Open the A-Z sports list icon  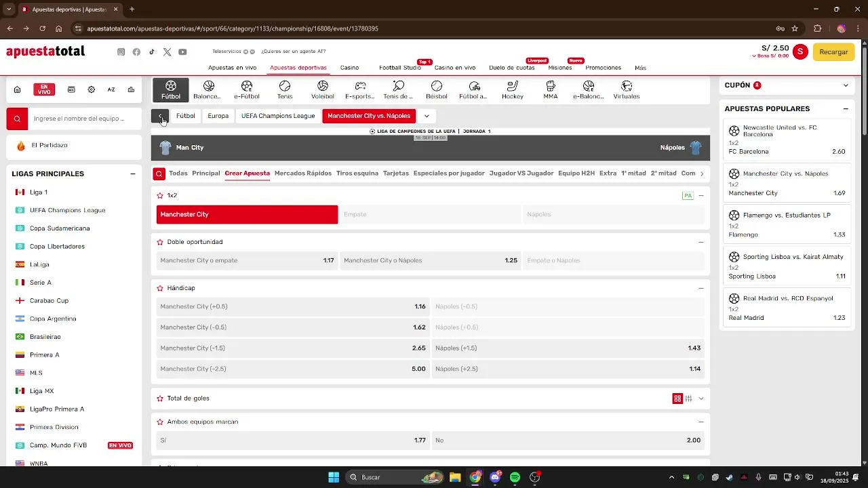(x=111, y=89)
